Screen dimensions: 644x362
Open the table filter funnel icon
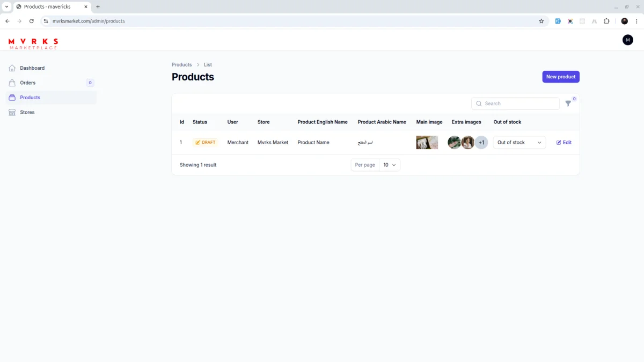568,104
